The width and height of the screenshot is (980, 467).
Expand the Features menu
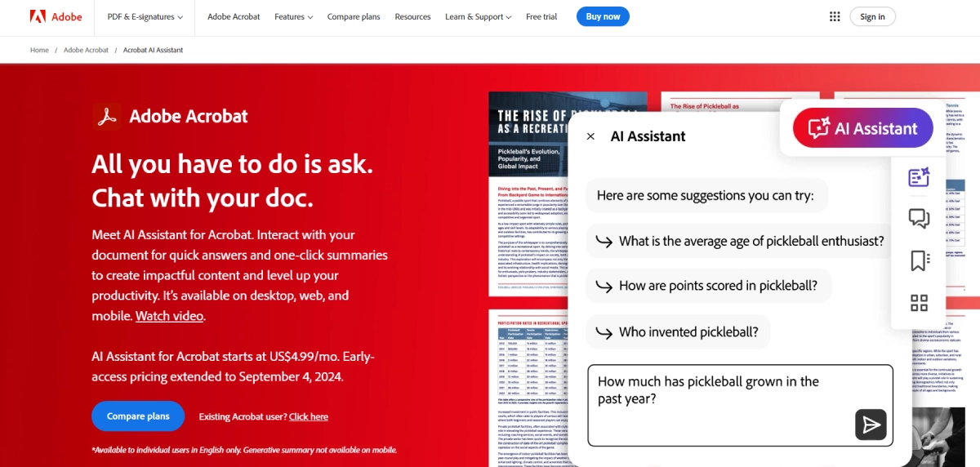(294, 16)
